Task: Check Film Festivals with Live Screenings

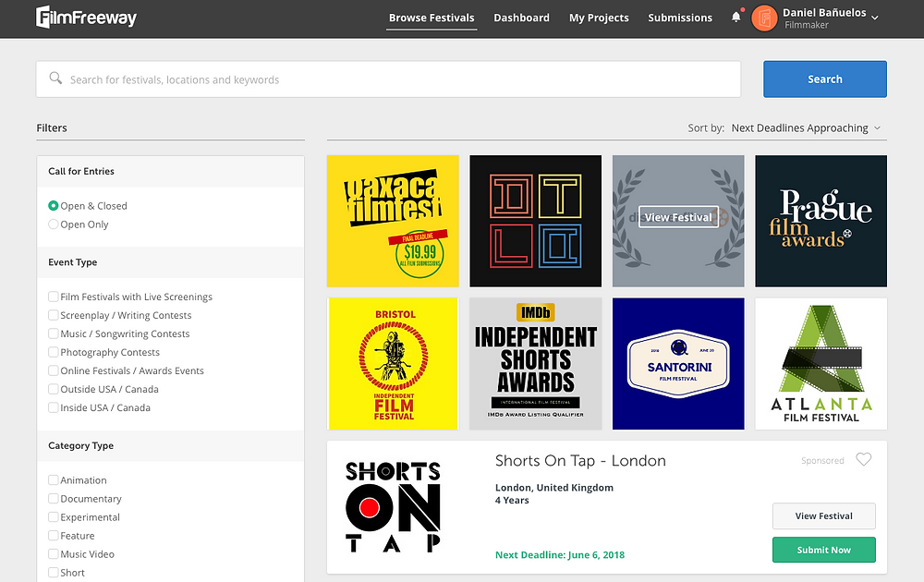Action: coord(53,297)
